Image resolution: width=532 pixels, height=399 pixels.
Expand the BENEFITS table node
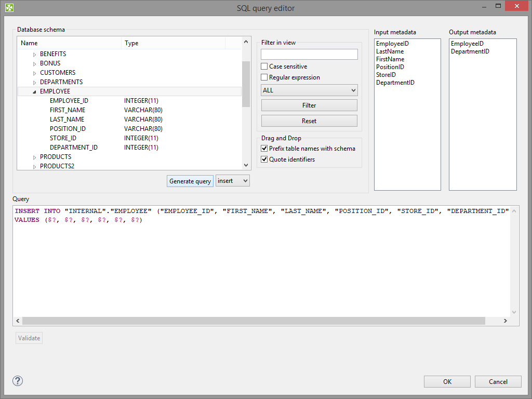[x=35, y=54]
